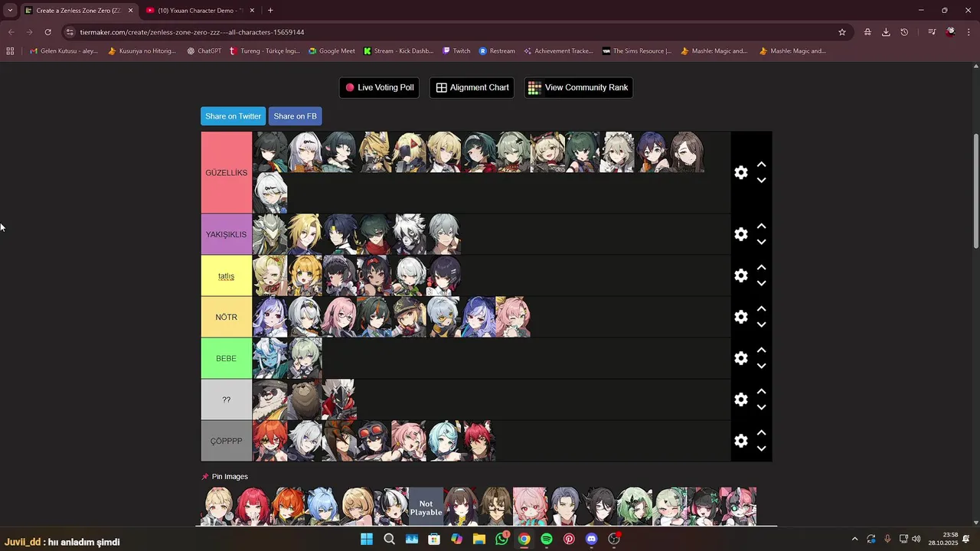
Task: Open settings gear for tatlış tier
Action: 740,275
